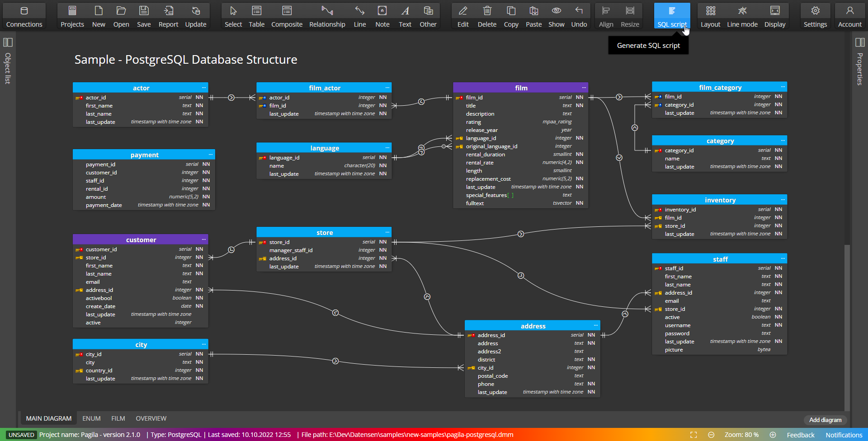
Task: Open application Settings
Action: pos(815,15)
